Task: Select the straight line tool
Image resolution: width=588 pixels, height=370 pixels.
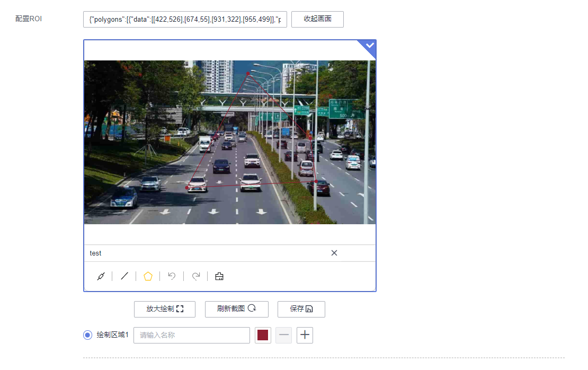Action: [x=124, y=276]
